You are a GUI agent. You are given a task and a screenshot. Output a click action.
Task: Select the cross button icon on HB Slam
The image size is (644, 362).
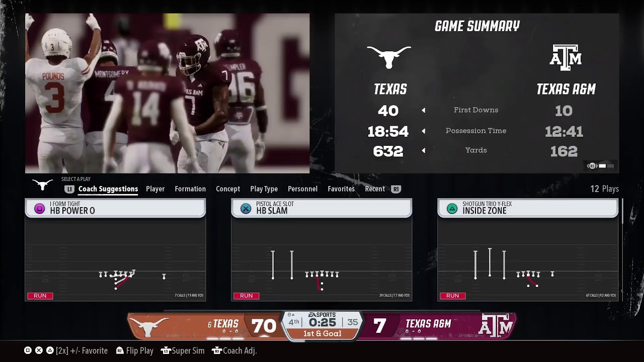246,208
